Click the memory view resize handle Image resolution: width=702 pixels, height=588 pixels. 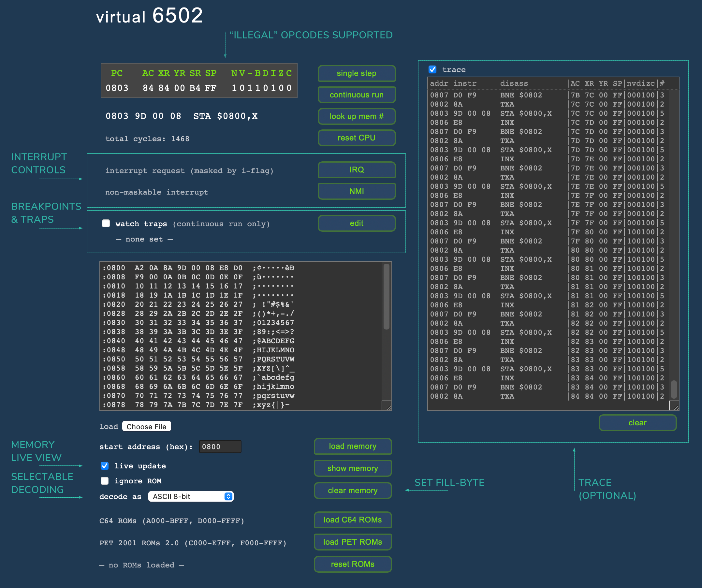387,406
